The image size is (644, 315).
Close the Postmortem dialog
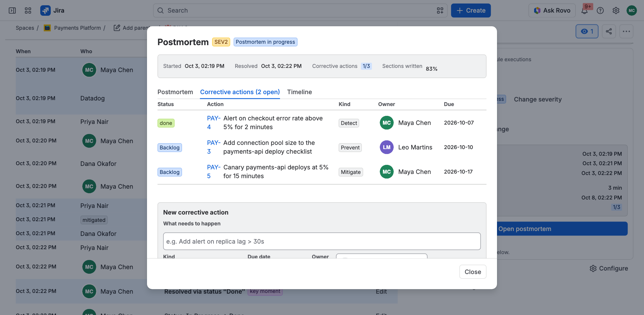(x=473, y=272)
